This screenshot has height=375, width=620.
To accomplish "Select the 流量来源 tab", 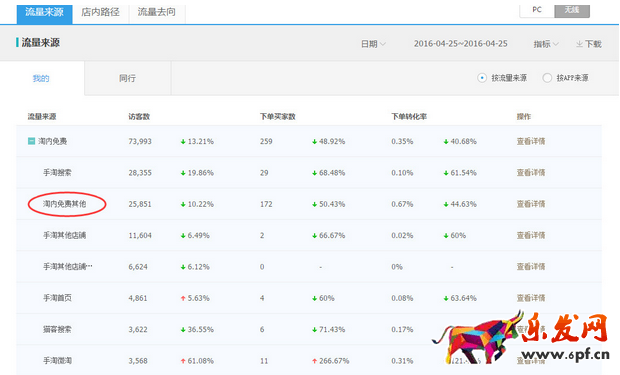I will (x=44, y=12).
